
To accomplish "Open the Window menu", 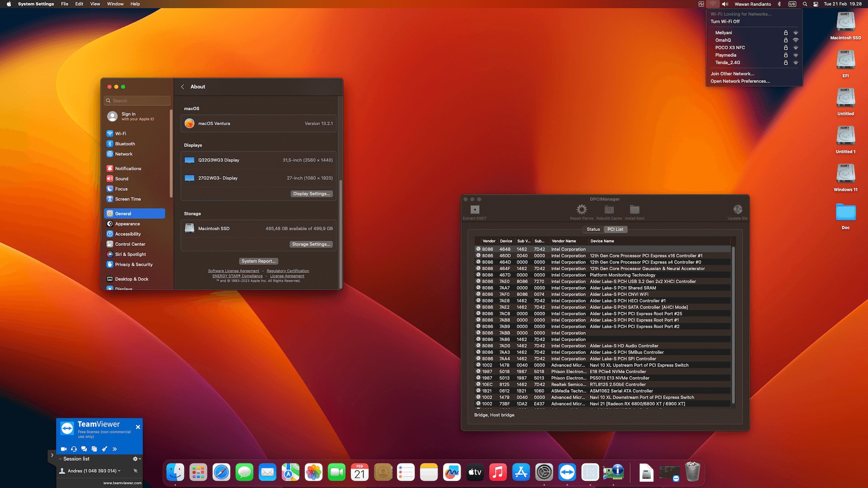I will pos(115,4).
